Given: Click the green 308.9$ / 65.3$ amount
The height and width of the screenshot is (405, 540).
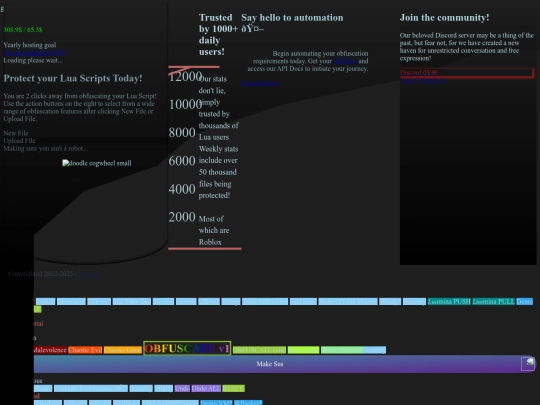Looking at the screenshot, I should 23,30.
